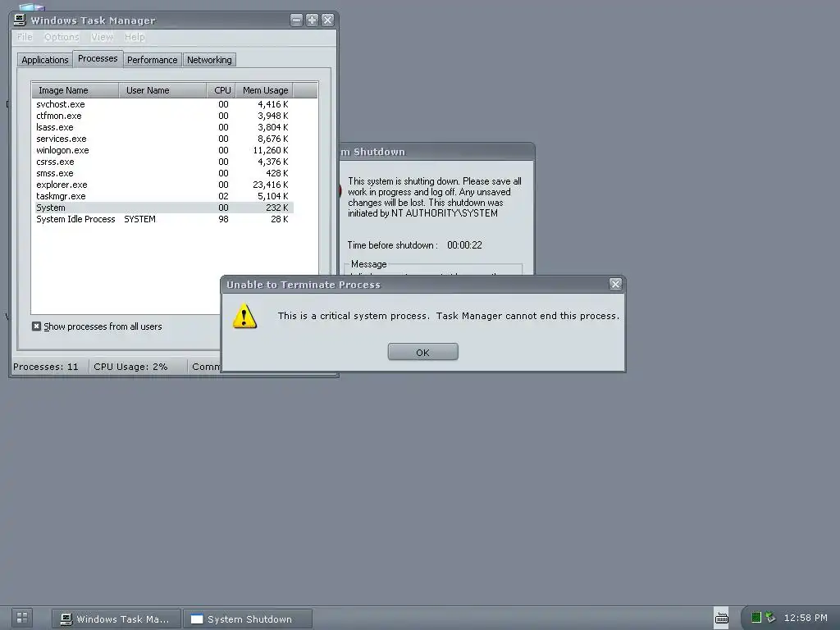
Task: Toggle Show processes from all users checkbox
Action: click(x=36, y=326)
